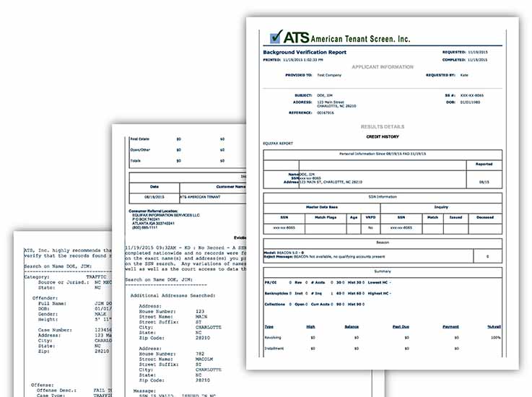Click the 'Case Number:' label in back document
This screenshot has width=532, height=397.
[55, 330]
